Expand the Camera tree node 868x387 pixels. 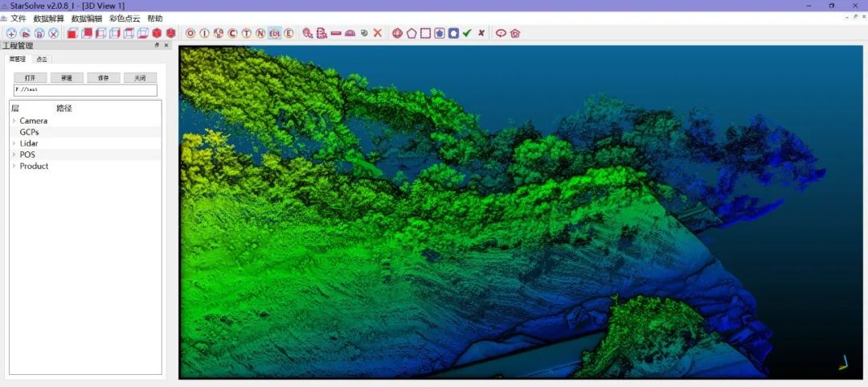14,121
